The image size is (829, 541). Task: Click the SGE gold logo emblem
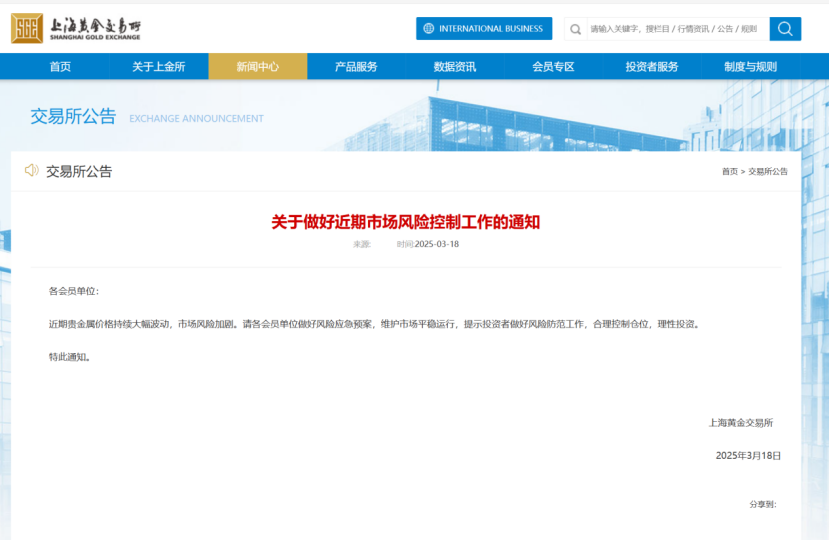click(27, 29)
